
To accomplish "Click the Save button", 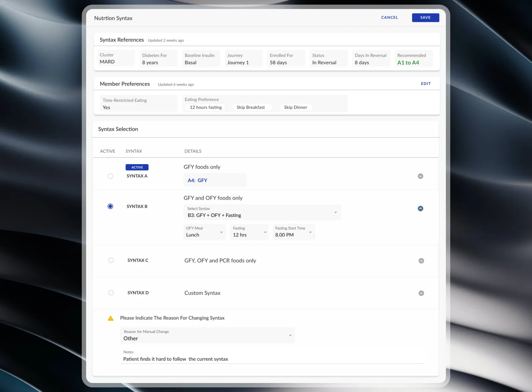I will (x=425, y=18).
